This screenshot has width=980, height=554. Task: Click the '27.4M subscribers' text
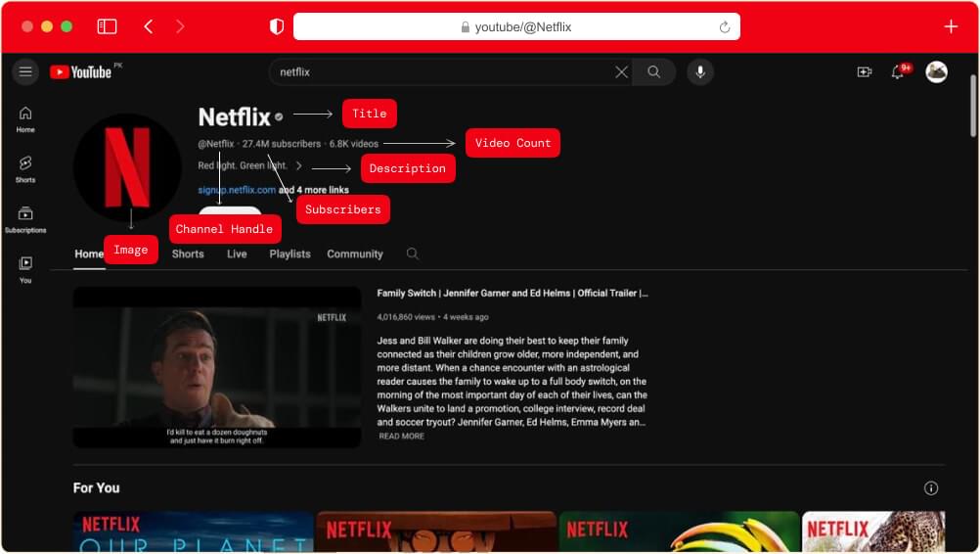click(x=282, y=144)
